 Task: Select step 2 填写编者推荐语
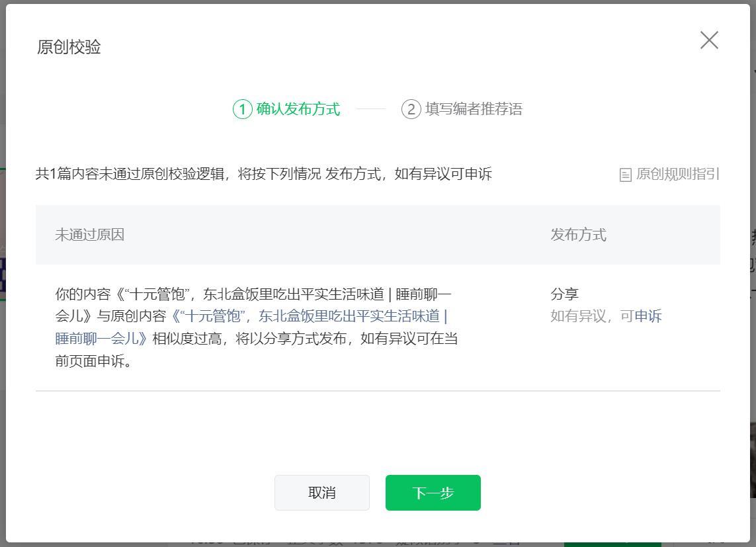tap(462, 109)
